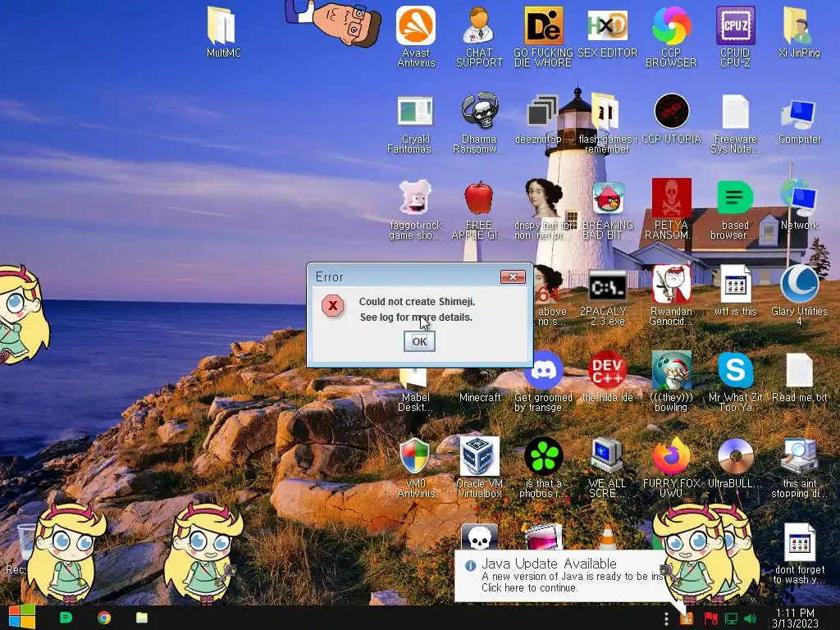Select the CCP UTOPIA icon
This screenshot has height=630, width=840.
point(671,119)
